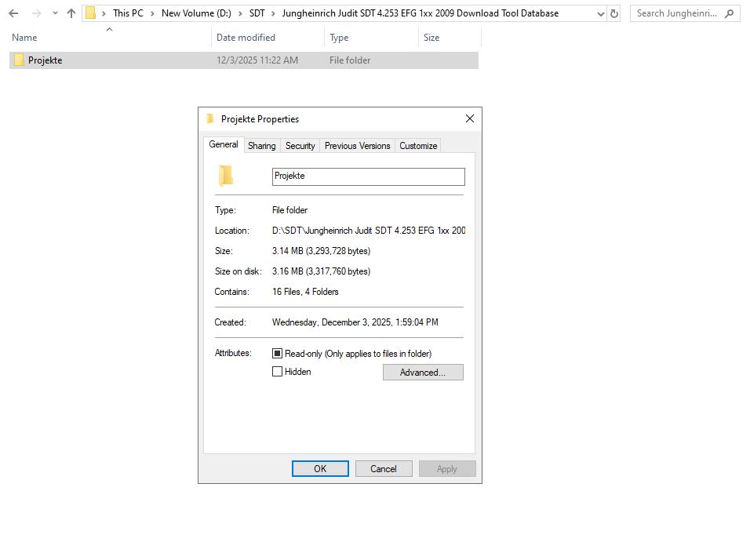The width and height of the screenshot is (750, 560).
Task: Expand chevron after SDT
Action: [273, 13]
